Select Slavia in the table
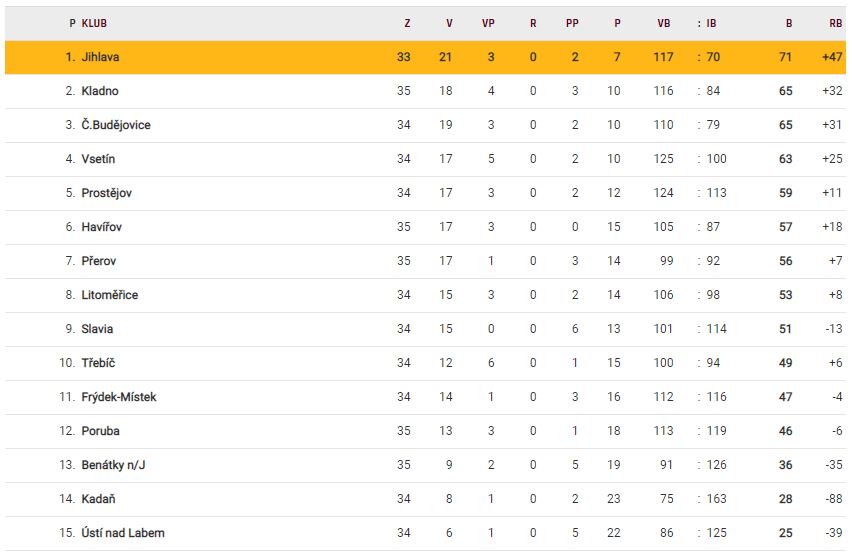Image resolution: width=852 pixels, height=557 pixels. tap(97, 329)
